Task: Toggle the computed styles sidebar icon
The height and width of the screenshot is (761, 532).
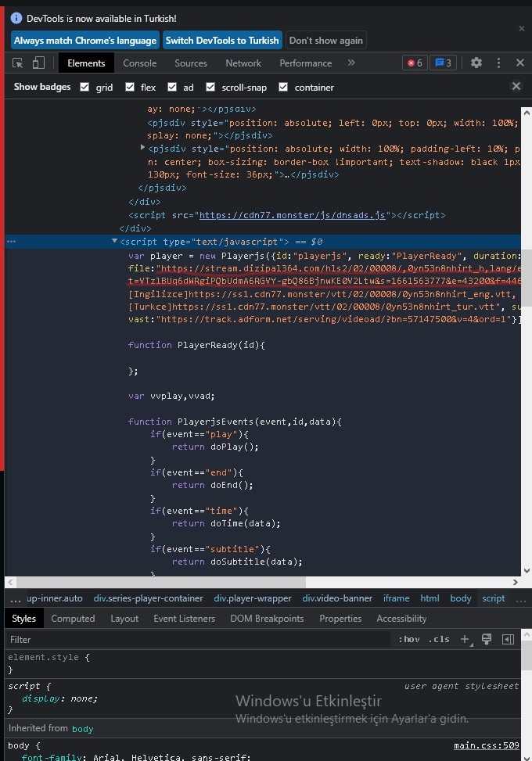Action: (508, 639)
